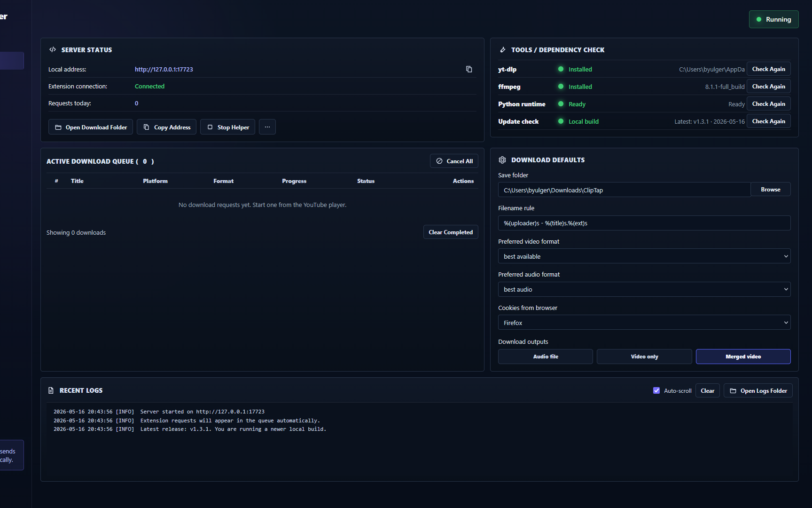
Task: Click 'Latest: v1.3.1 · 2026-05-16' text
Action: [710, 121]
